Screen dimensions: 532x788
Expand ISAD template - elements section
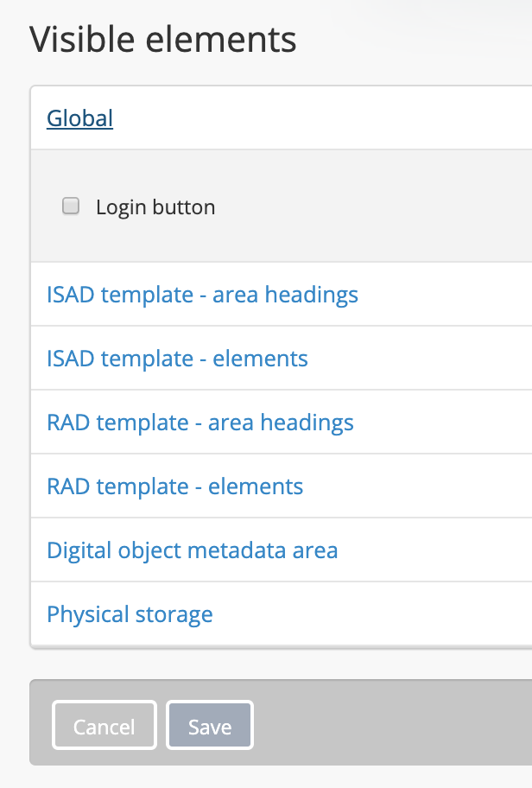point(177,359)
